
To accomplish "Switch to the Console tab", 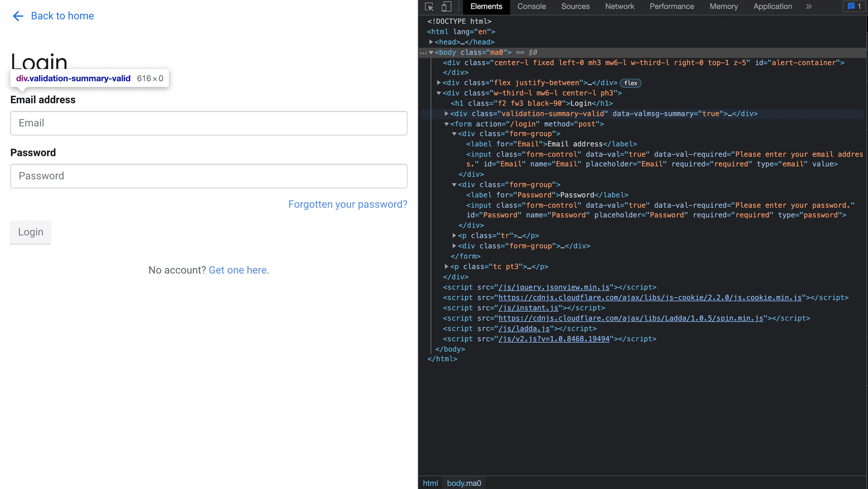I will tap(531, 7).
